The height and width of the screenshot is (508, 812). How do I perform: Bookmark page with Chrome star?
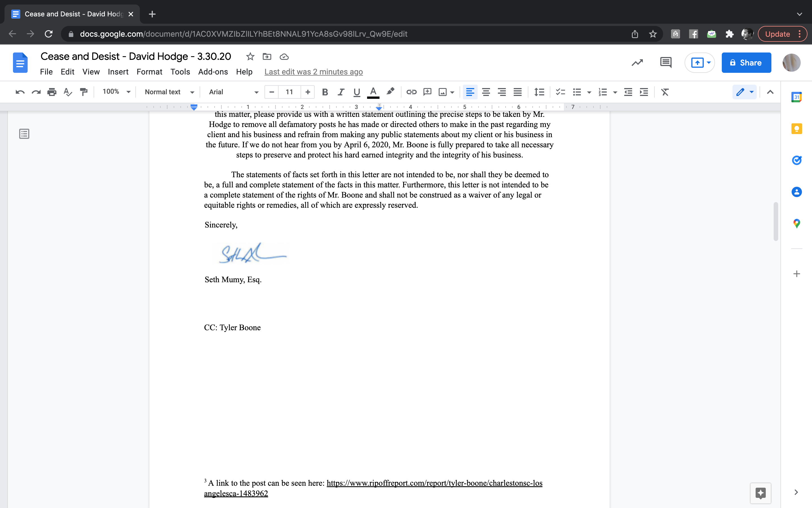click(653, 34)
